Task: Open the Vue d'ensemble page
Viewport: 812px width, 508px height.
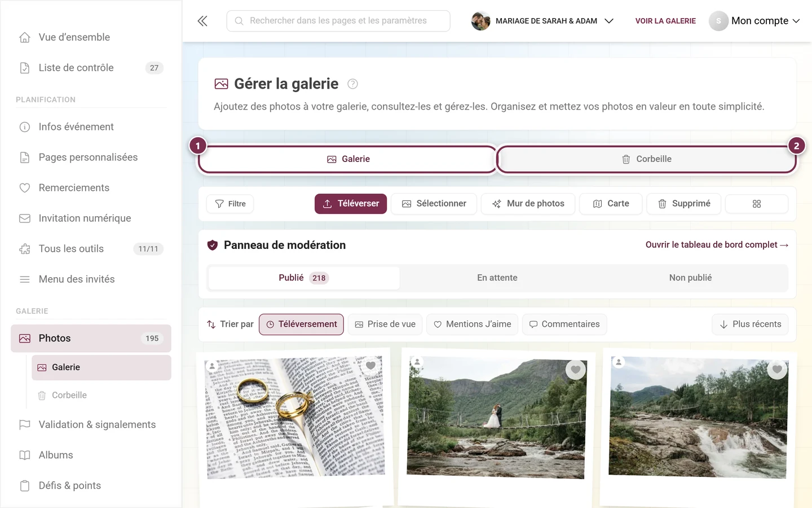Action: point(91,37)
